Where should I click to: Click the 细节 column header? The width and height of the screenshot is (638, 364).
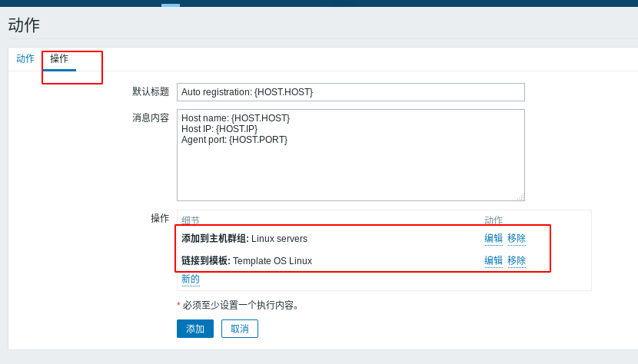coord(191,220)
